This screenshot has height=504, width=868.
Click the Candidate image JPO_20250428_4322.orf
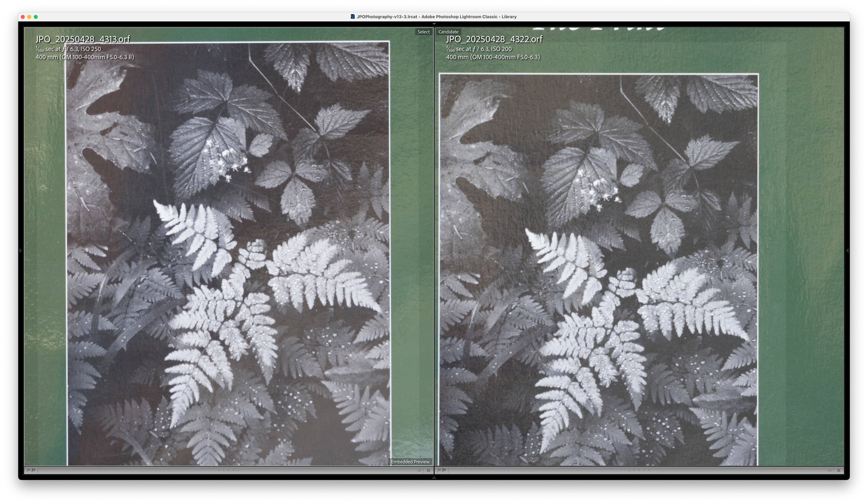pyautogui.click(x=639, y=246)
